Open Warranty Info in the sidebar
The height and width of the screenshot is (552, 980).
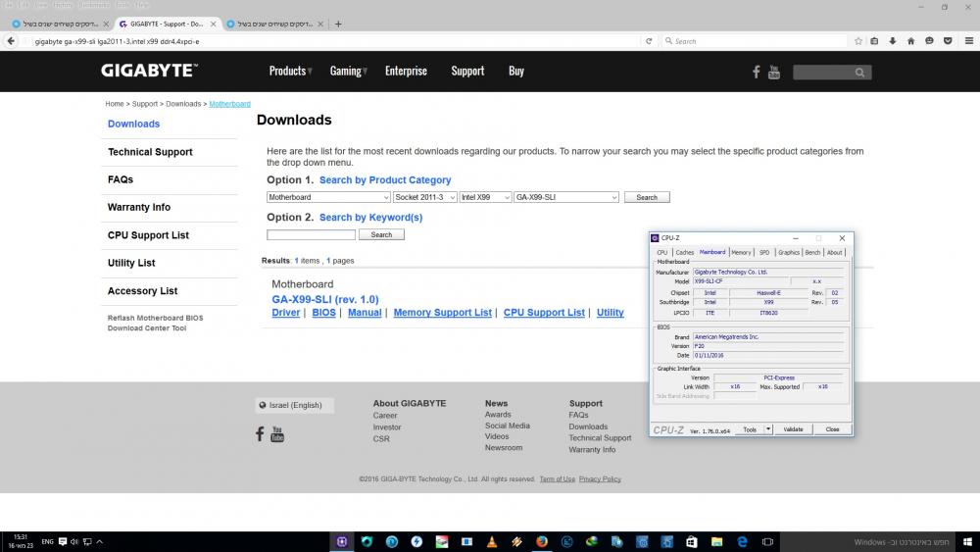139,207
